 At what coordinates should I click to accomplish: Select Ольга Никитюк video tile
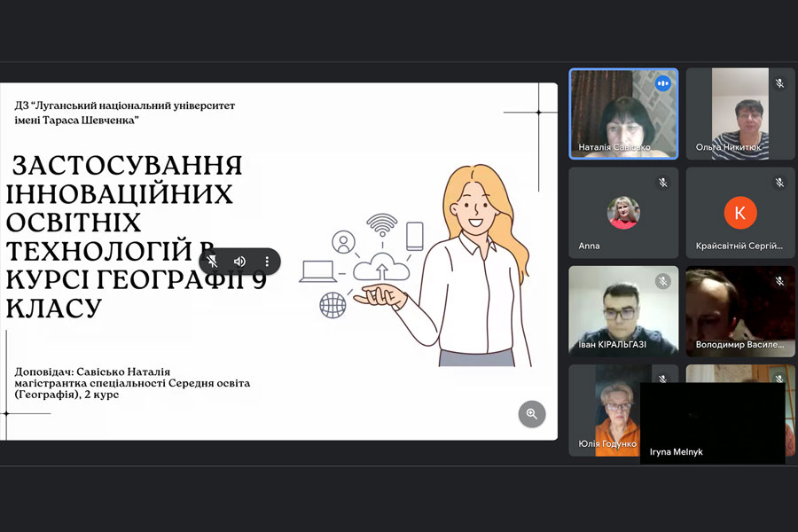[740, 114]
